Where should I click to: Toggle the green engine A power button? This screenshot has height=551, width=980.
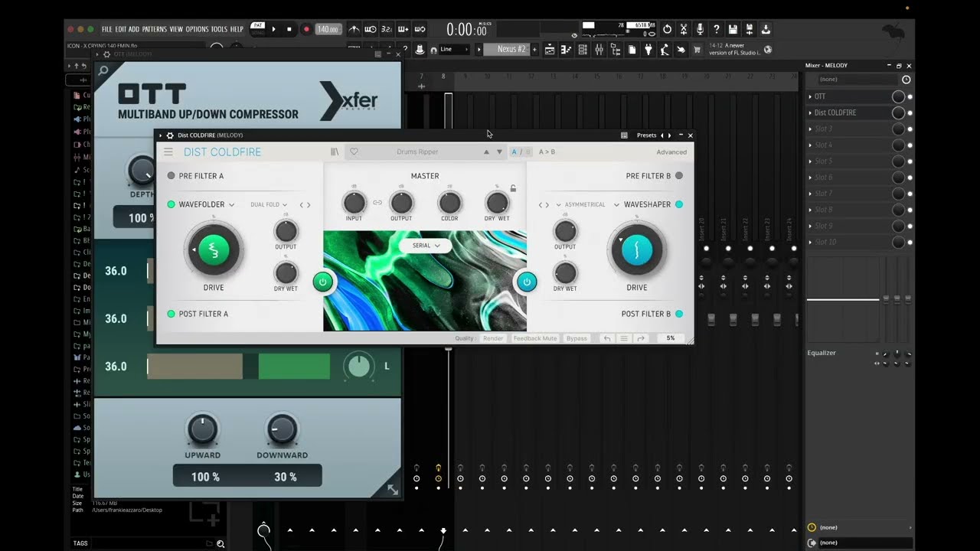pyautogui.click(x=322, y=282)
